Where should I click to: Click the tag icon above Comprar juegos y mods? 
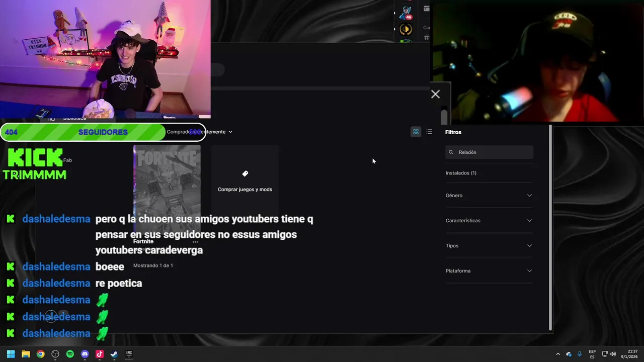click(x=245, y=173)
